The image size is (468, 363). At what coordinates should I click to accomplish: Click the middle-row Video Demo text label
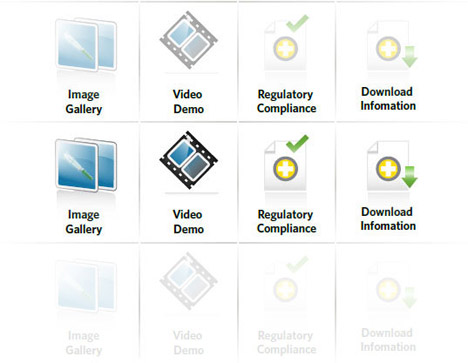pos(188,222)
